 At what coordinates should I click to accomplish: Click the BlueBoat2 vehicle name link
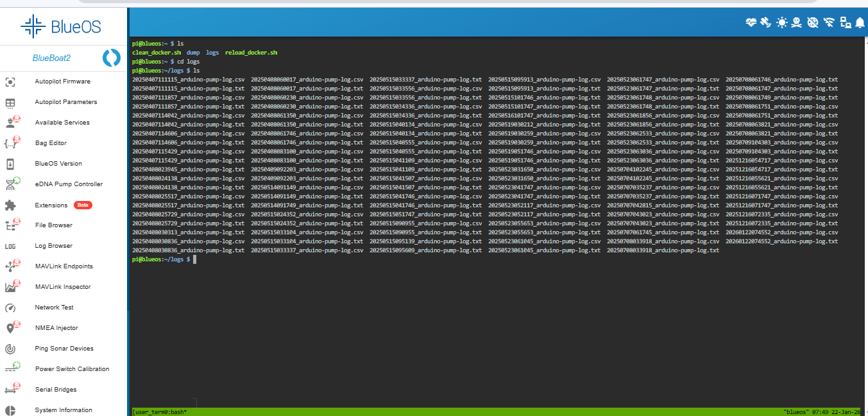51,58
